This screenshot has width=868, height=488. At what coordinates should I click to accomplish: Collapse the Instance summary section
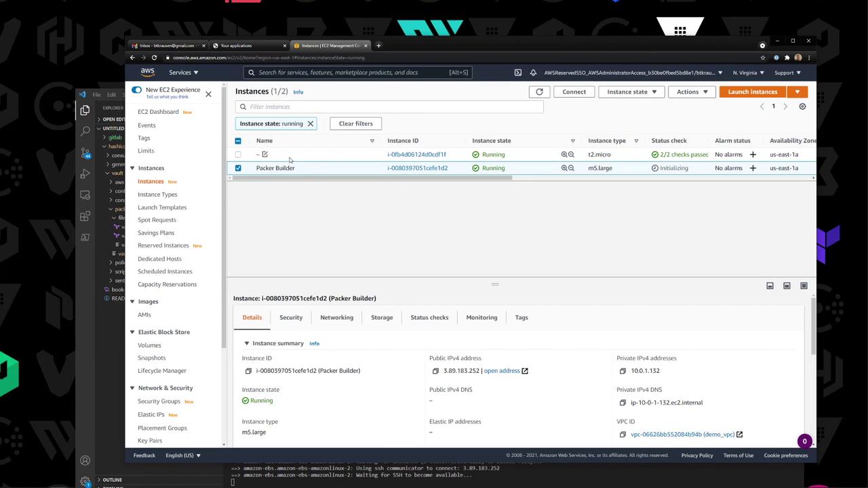(x=247, y=343)
